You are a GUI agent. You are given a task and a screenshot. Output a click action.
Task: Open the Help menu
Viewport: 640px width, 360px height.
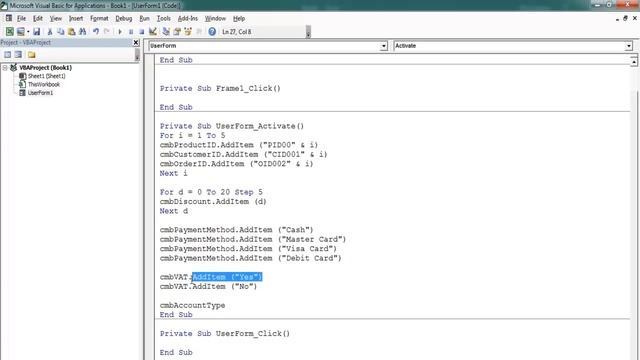239,18
